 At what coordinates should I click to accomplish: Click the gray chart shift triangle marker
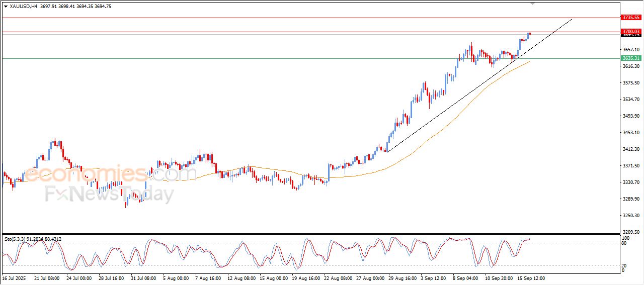tap(533, 4)
